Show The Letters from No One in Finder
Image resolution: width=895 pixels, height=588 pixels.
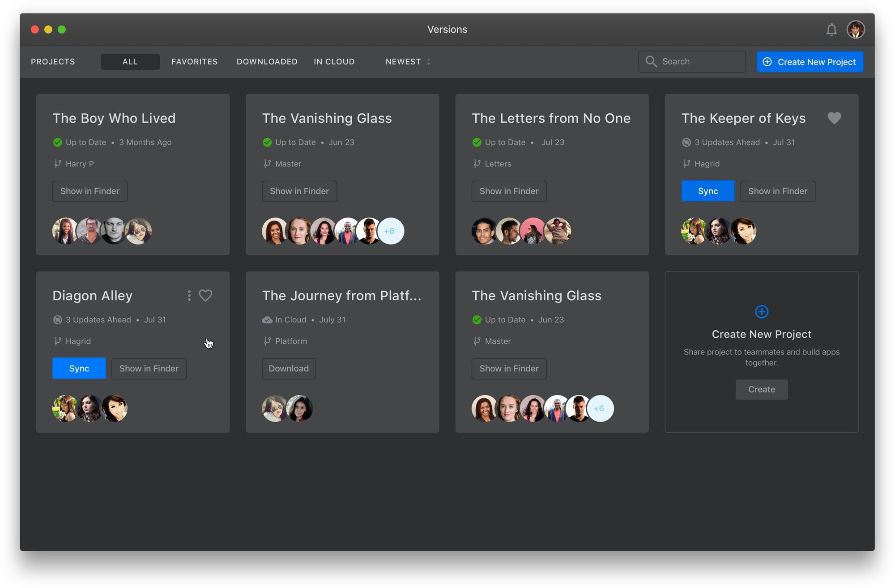[x=509, y=191]
